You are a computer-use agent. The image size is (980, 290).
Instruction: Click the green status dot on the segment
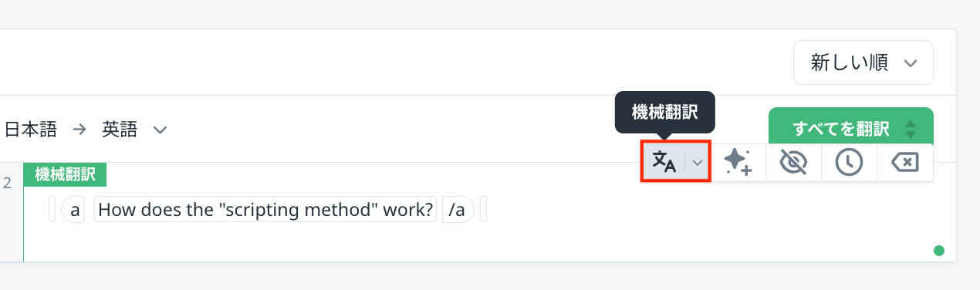tap(939, 250)
